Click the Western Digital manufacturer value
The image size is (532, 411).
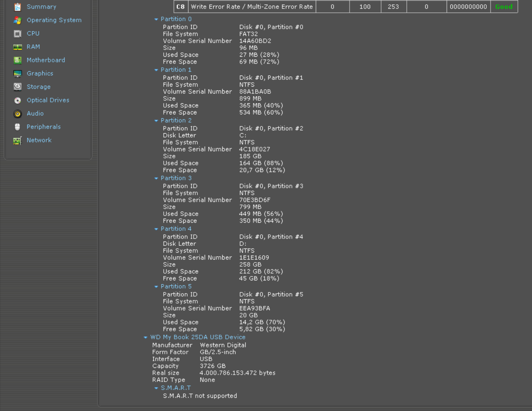point(223,345)
